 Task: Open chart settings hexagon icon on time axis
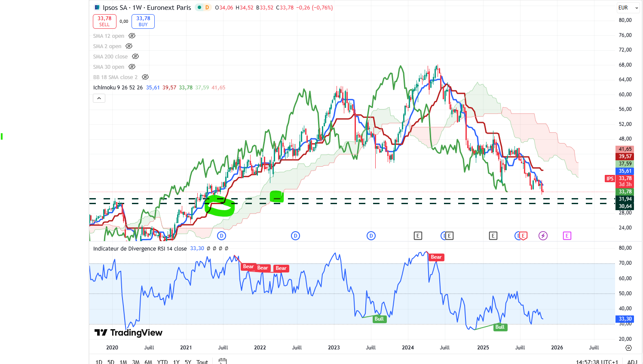click(628, 348)
